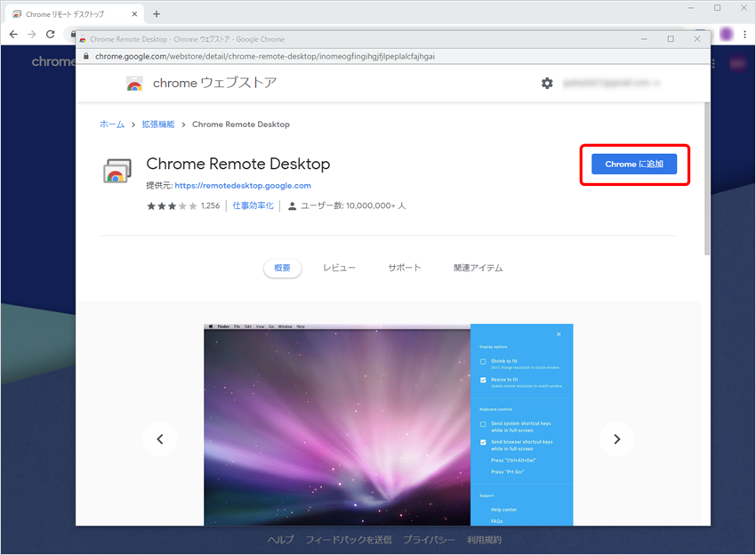Click the lock icon in popup address bar
Image resolution: width=756 pixels, height=555 pixels.
[x=85, y=56]
